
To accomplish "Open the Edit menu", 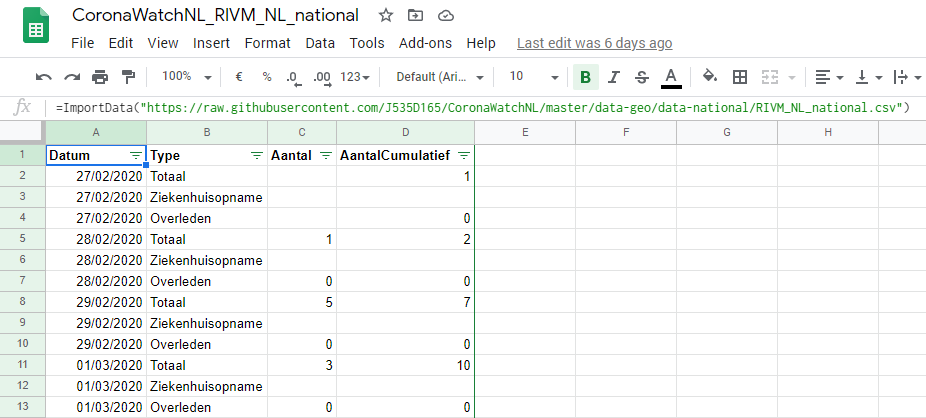I will pos(120,43).
